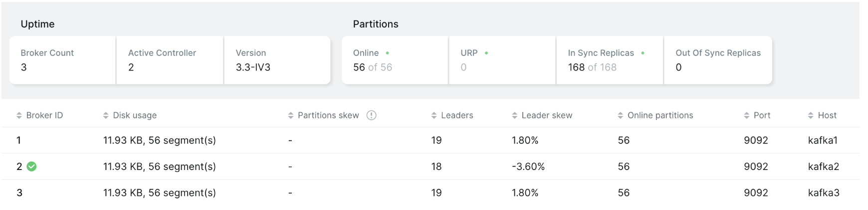868x210 pixels.
Task: Click the Version 3.3-IV3 card
Action: (277, 60)
